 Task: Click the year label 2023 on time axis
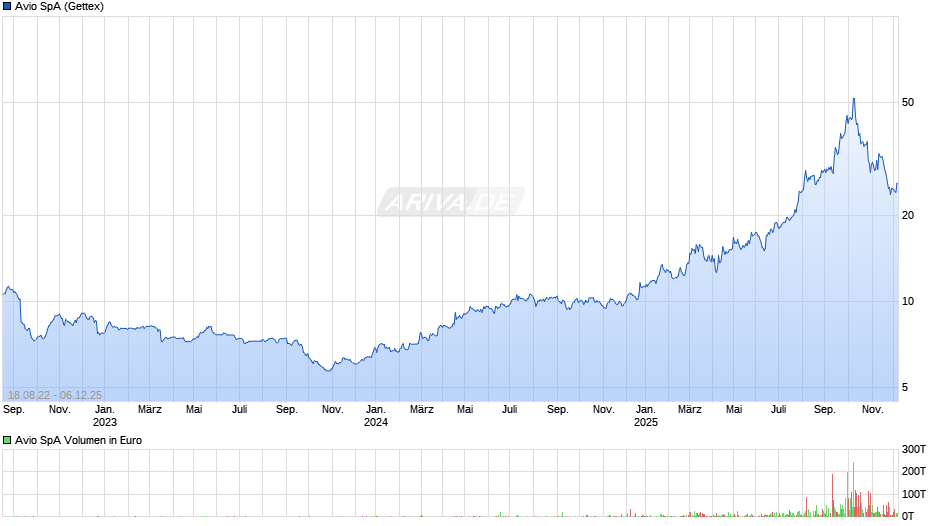105,422
